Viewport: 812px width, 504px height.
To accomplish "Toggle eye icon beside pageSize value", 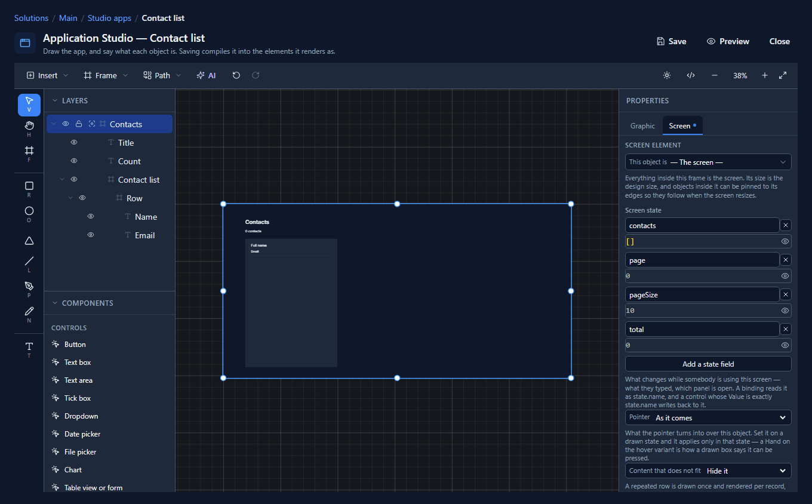I will click(785, 311).
